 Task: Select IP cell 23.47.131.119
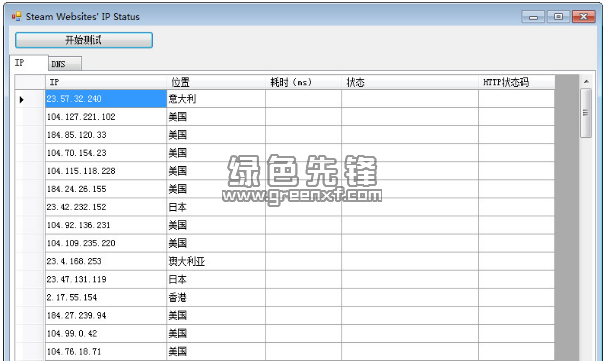[x=106, y=279]
